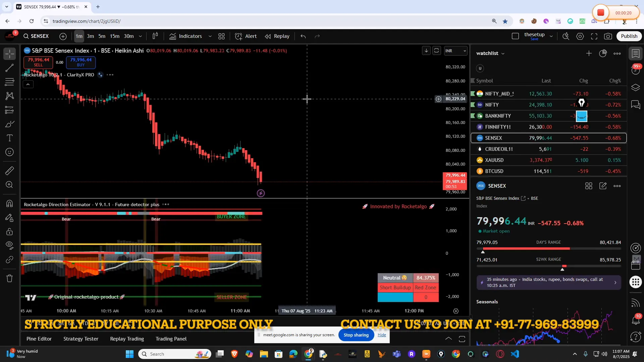Select the text annotation tool
Image resolution: width=644 pixels, height=362 pixels.
pyautogui.click(x=10, y=138)
